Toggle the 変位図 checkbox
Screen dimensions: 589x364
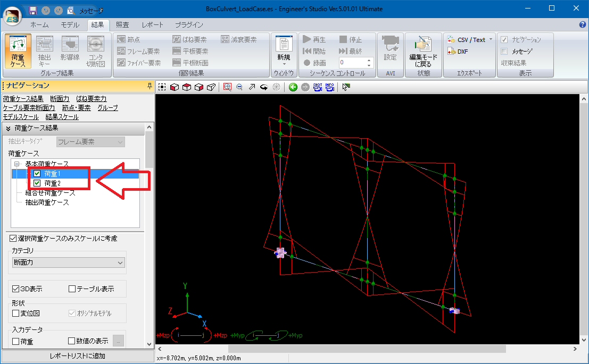[x=16, y=314]
